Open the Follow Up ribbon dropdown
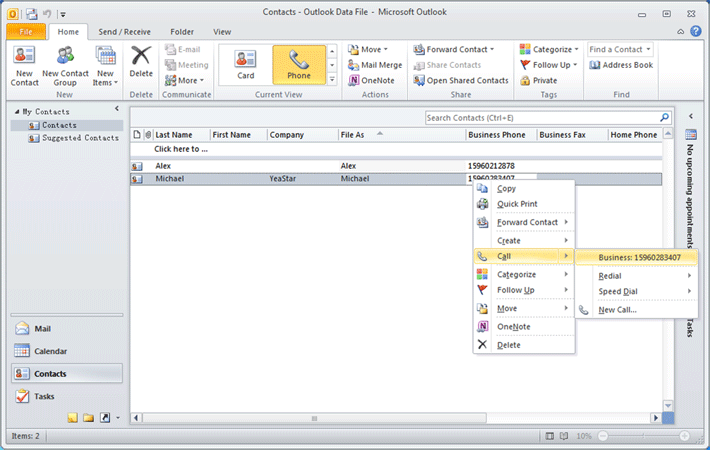The width and height of the screenshot is (710, 450). [x=548, y=65]
